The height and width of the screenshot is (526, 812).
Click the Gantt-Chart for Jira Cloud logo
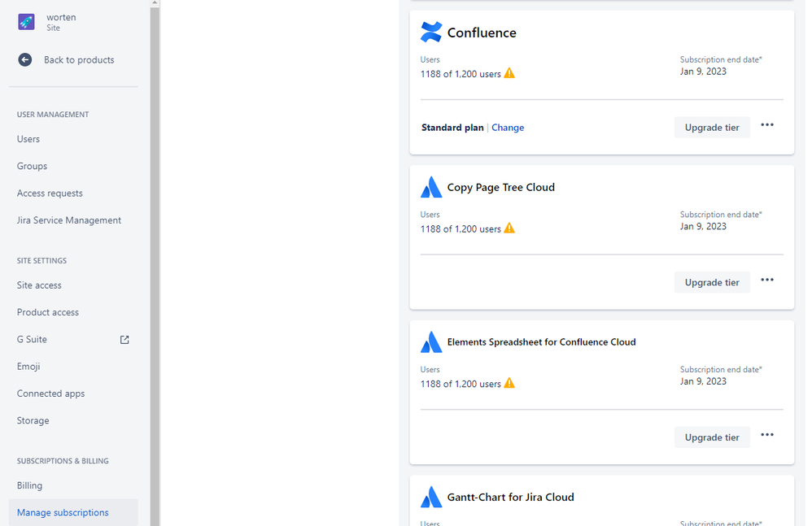(431, 497)
